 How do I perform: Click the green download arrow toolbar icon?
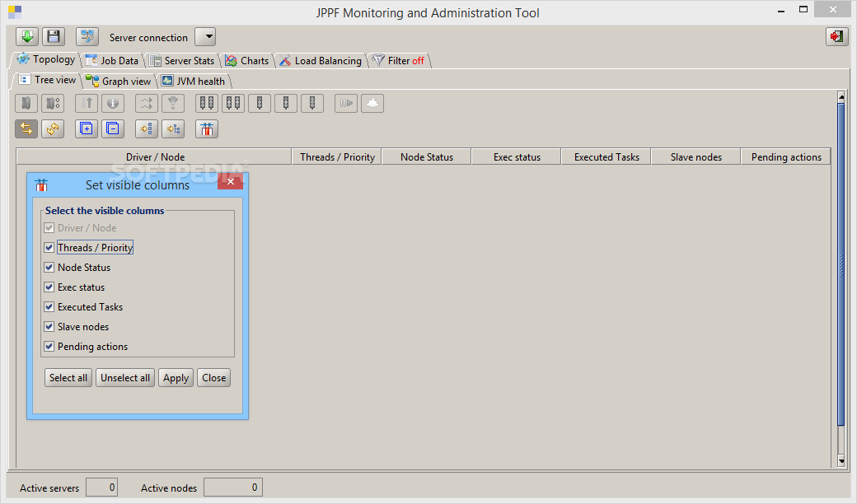(x=26, y=36)
